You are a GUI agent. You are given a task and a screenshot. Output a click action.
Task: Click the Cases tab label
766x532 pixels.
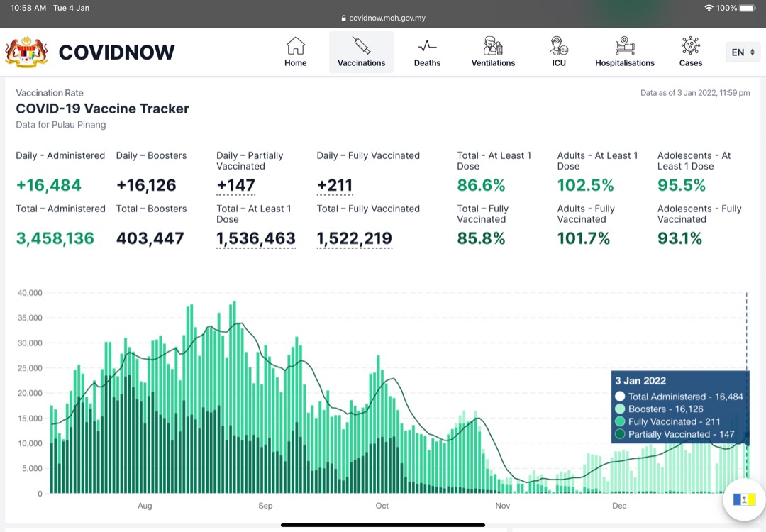click(691, 63)
